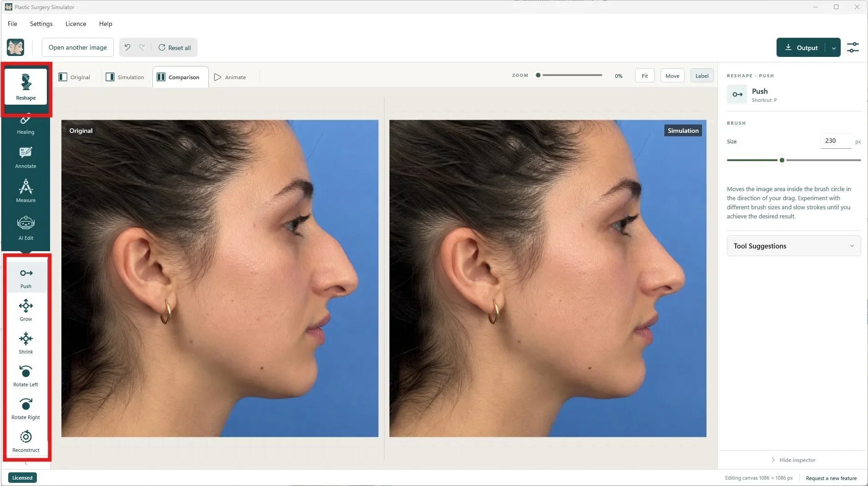Image resolution: width=868 pixels, height=486 pixels.
Task: Click the undo arrow icon
Action: pos(127,47)
